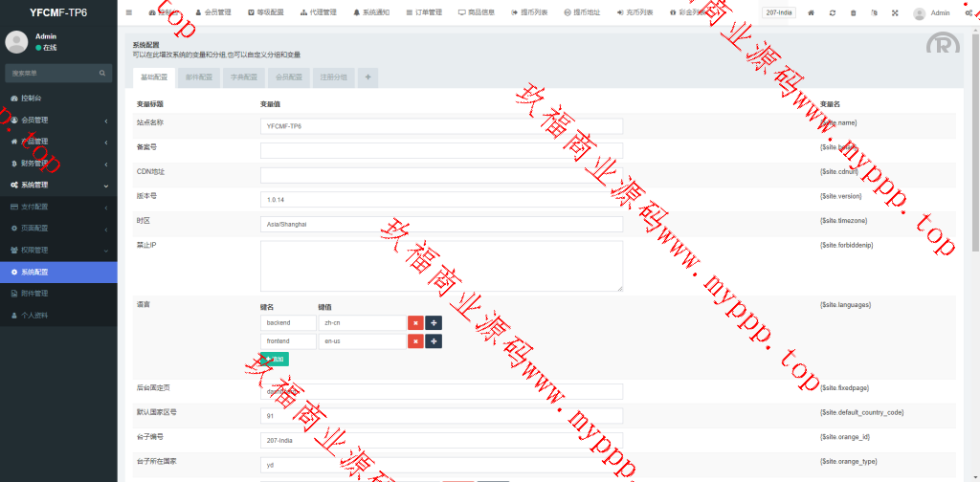Collapse the 系统管理 sidebar menu

(x=57, y=185)
